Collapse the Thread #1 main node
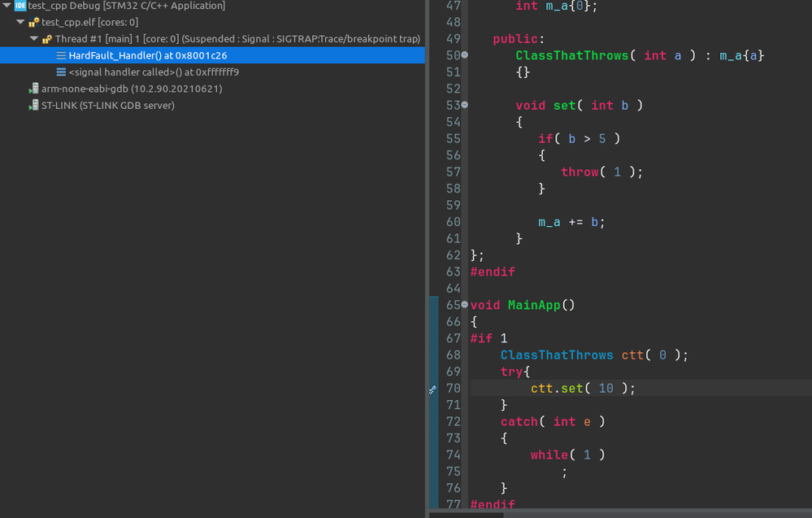812x518 pixels. pyautogui.click(x=33, y=38)
